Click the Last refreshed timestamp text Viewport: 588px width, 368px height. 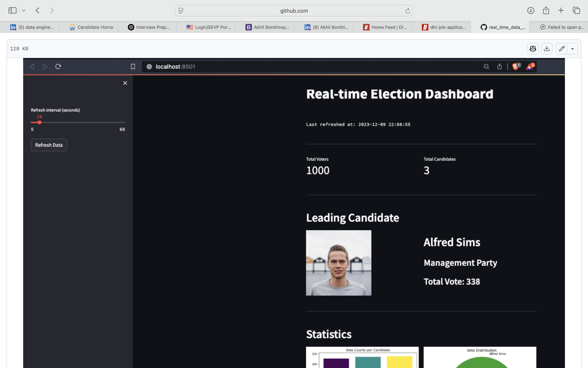(358, 124)
